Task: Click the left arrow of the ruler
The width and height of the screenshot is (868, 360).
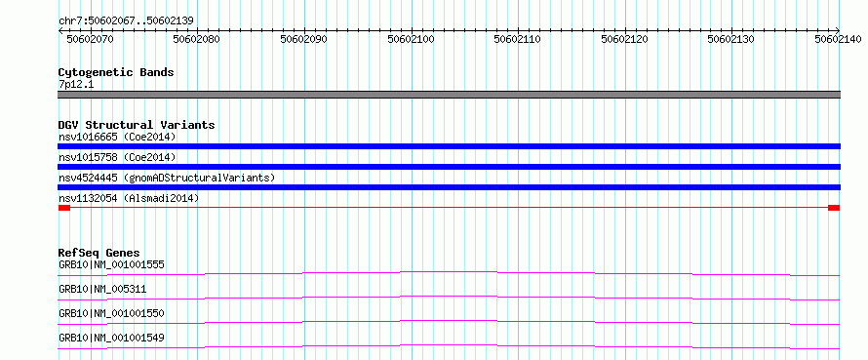Action: (x=60, y=31)
